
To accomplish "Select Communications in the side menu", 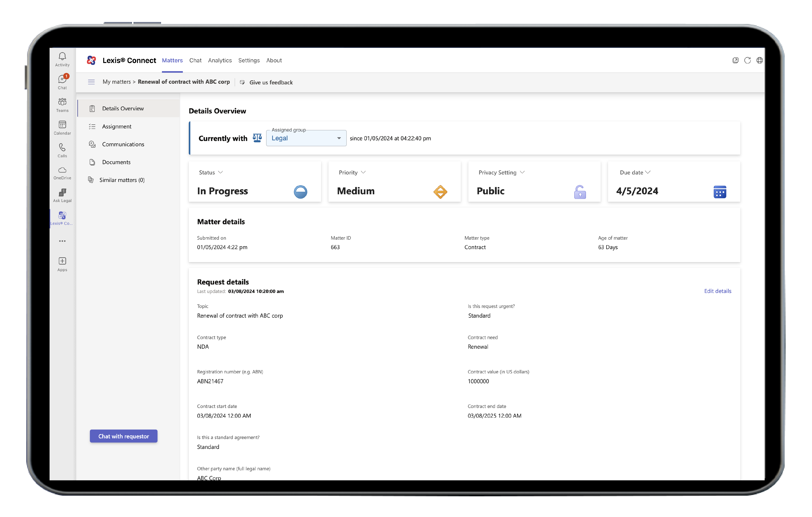I will click(123, 144).
